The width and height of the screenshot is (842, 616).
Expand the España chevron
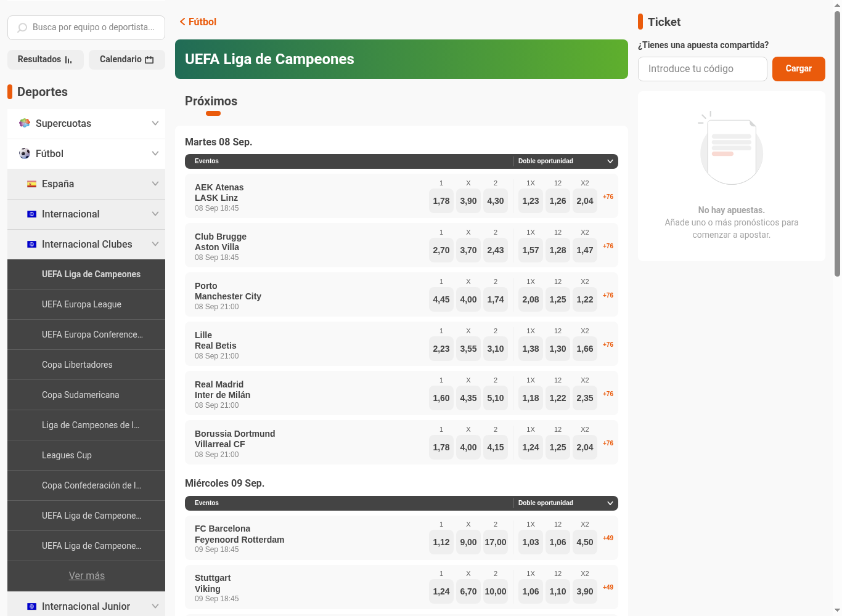pos(155,184)
